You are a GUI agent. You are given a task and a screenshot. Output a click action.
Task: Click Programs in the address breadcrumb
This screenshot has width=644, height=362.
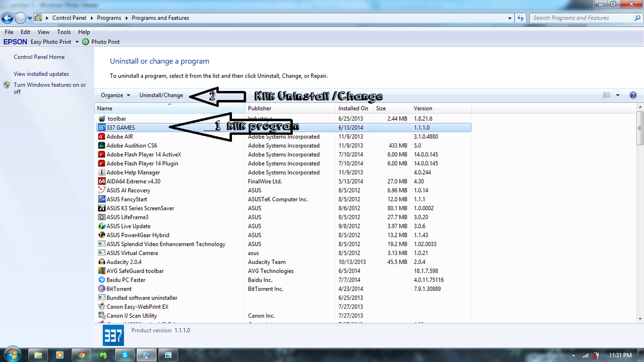click(109, 18)
